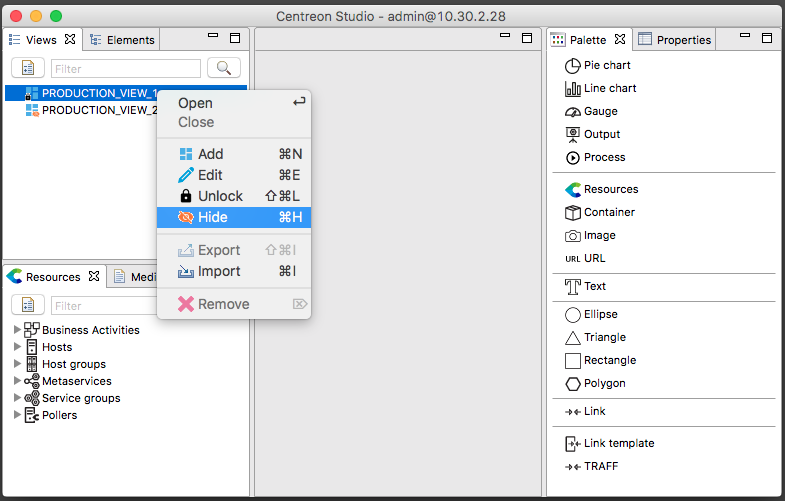Select the Pie chart palette item

click(597, 66)
